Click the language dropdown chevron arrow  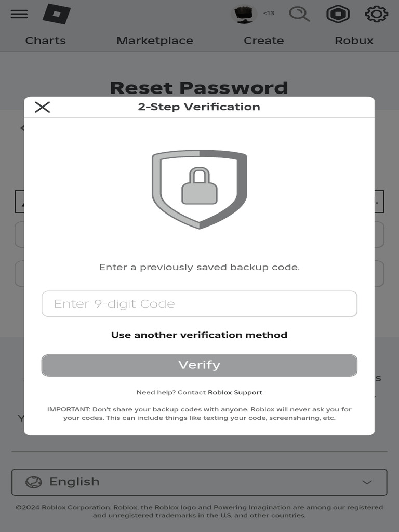click(x=367, y=482)
